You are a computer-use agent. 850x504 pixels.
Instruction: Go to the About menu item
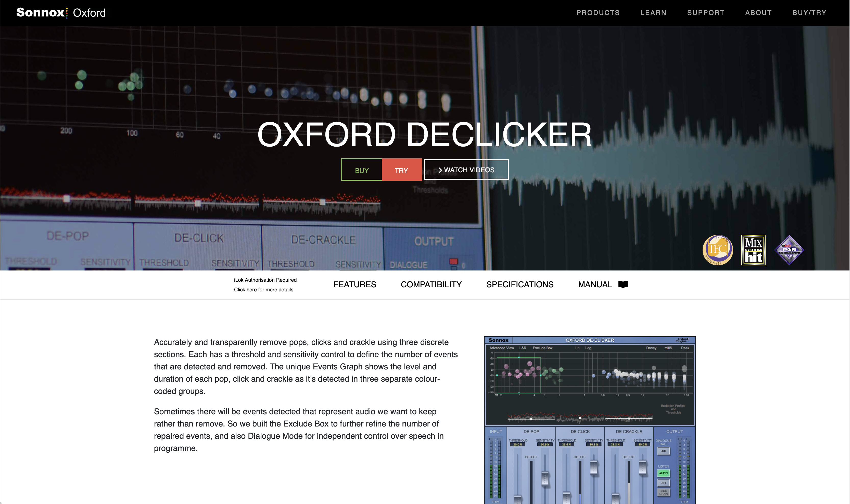(x=758, y=12)
